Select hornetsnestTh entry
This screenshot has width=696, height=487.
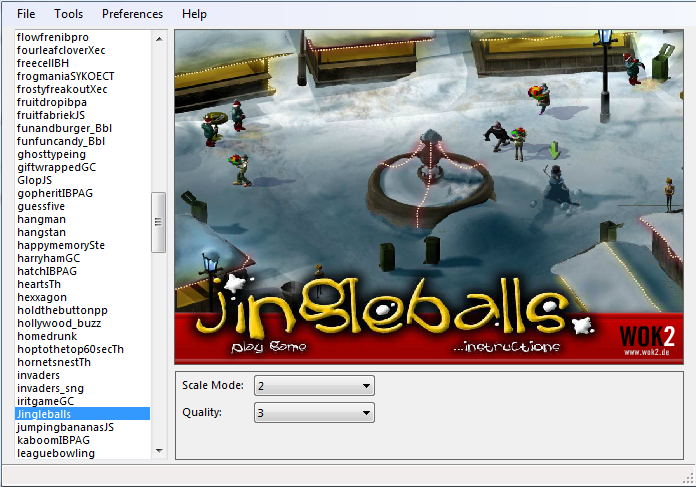(x=82, y=362)
